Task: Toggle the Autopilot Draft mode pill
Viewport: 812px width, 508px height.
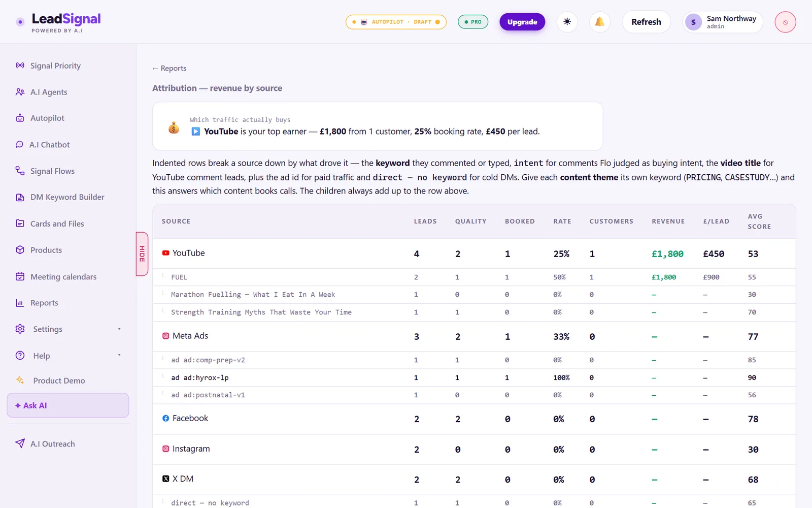Action: tap(396, 22)
